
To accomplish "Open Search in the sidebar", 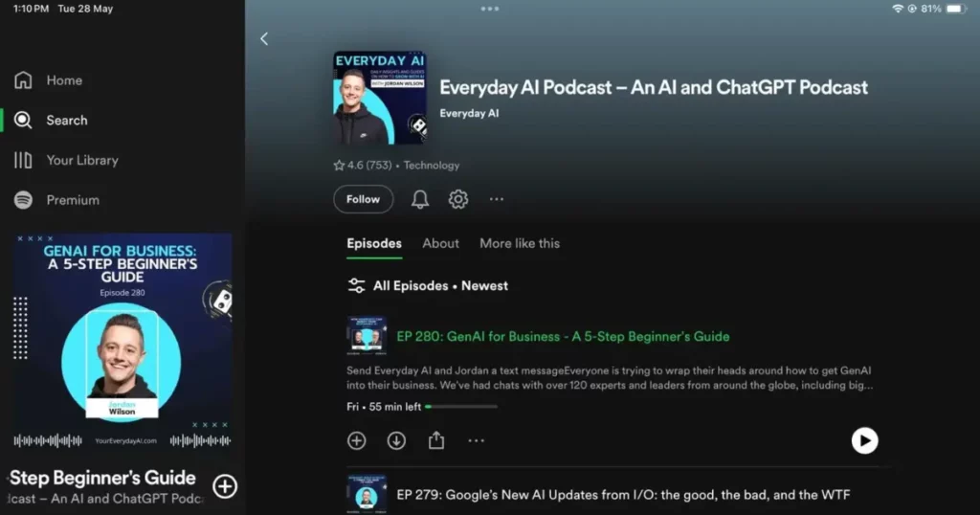I will pyautogui.click(x=52, y=120).
